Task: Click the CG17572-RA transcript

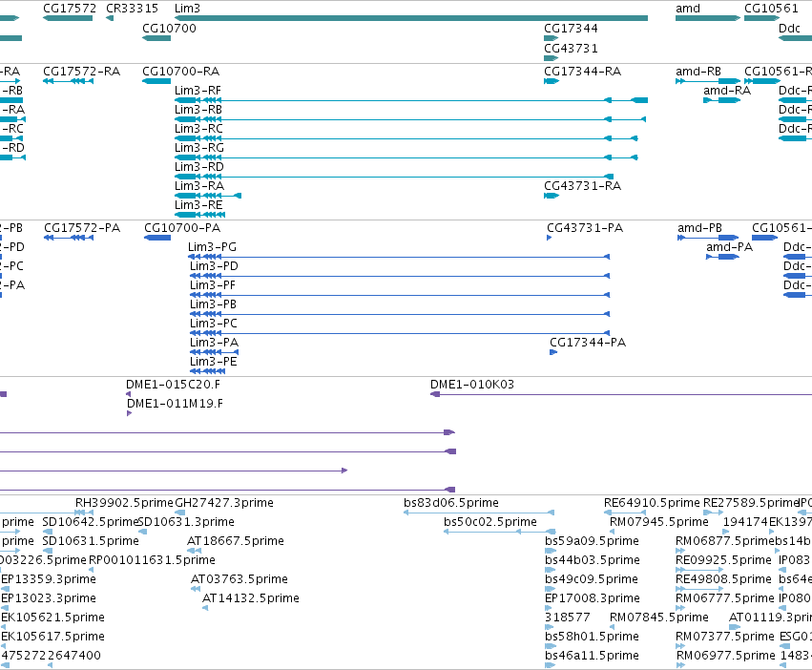Action: 69,81
